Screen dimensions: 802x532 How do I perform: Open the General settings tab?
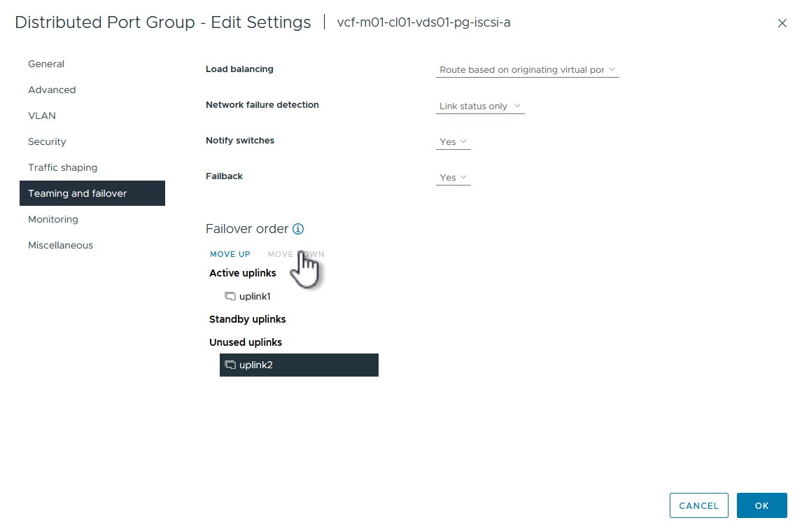pyautogui.click(x=46, y=64)
